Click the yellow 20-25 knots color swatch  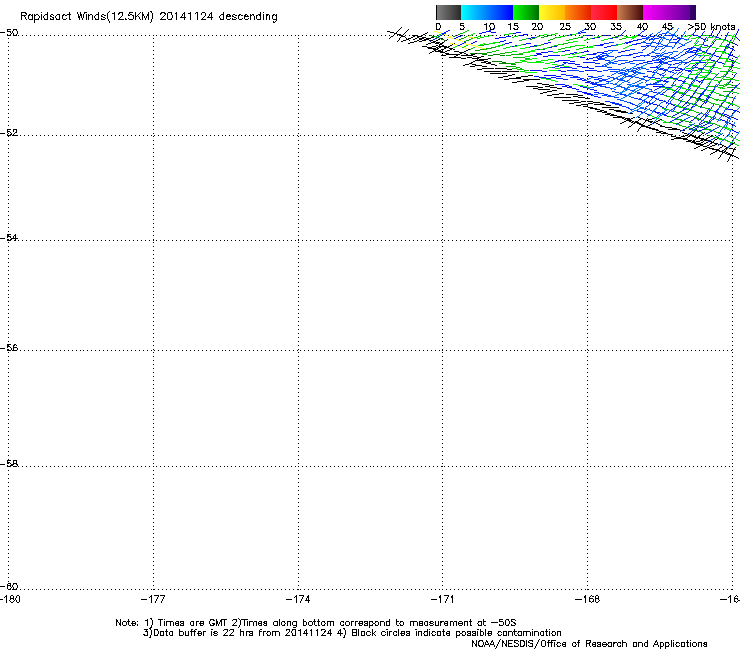click(x=552, y=12)
